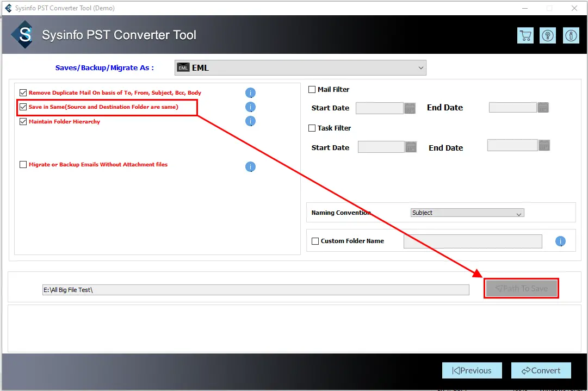Show info for Migrate Without Attachment option

click(x=250, y=166)
